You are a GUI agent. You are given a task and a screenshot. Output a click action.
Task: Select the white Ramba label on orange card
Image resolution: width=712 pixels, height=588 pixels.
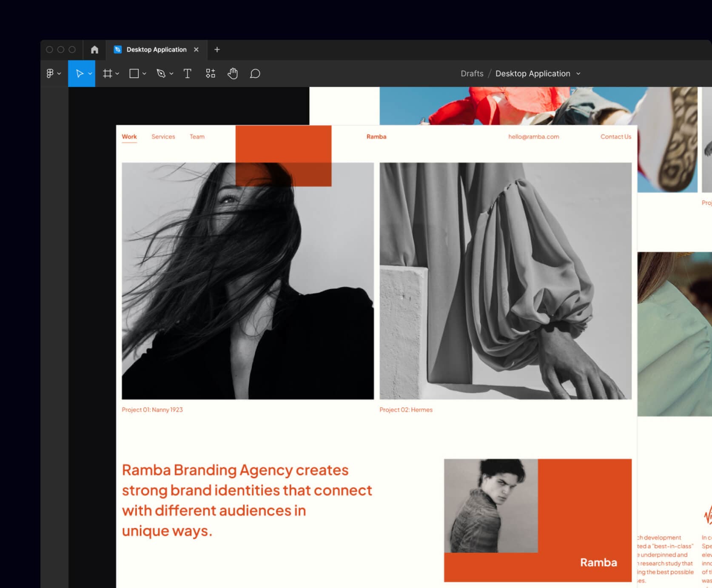pyautogui.click(x=598, y=562)
